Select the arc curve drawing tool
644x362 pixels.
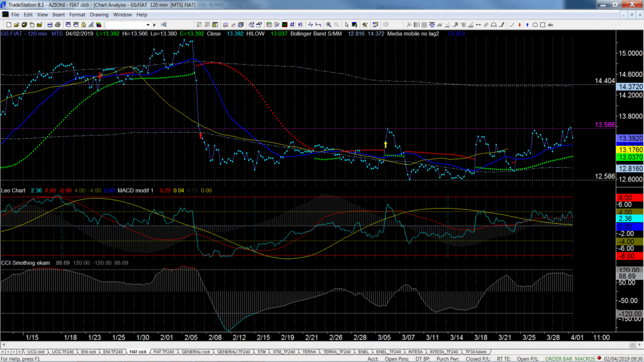512,25
